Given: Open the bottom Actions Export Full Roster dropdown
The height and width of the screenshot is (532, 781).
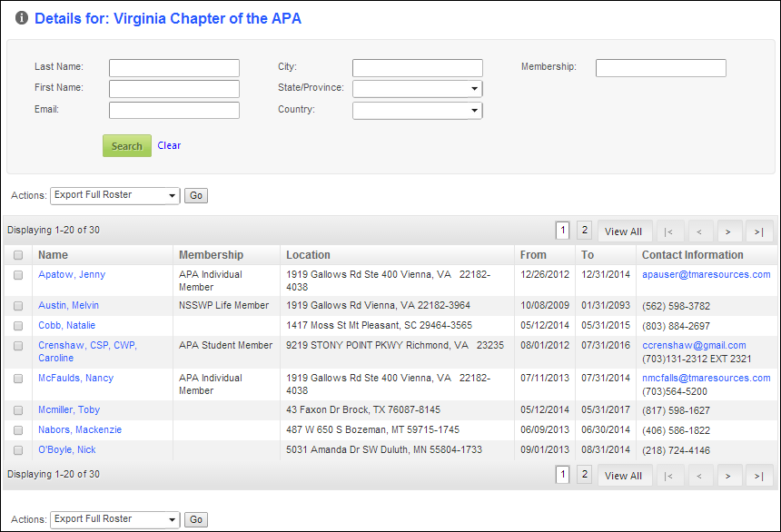Looking at the screenshot, I should coord(115,519).
